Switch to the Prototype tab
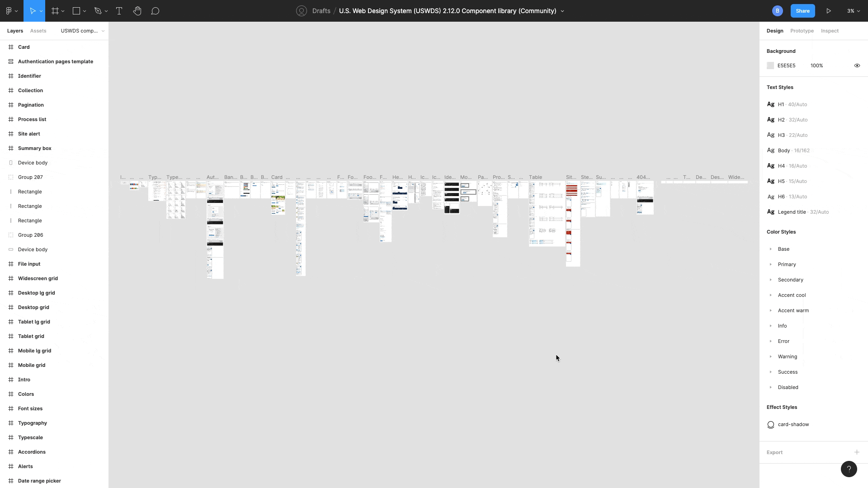 coord(802,30)
